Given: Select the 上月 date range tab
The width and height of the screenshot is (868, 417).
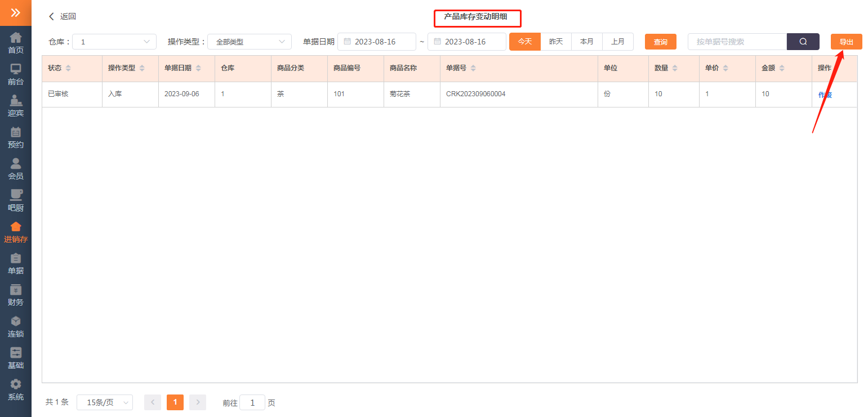Looking at the screenshot, I should (x=618, y=42).
